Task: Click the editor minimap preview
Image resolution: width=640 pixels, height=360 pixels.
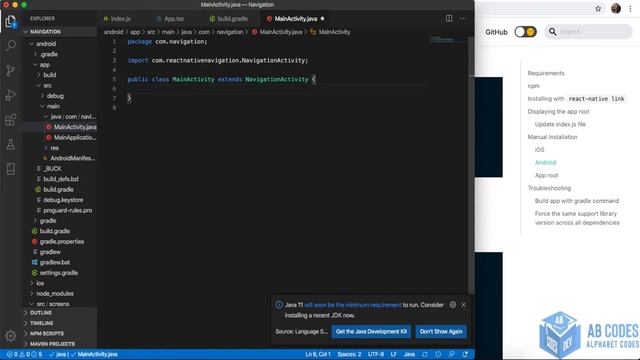Action: pyautogui.click(x=442, y=40)
